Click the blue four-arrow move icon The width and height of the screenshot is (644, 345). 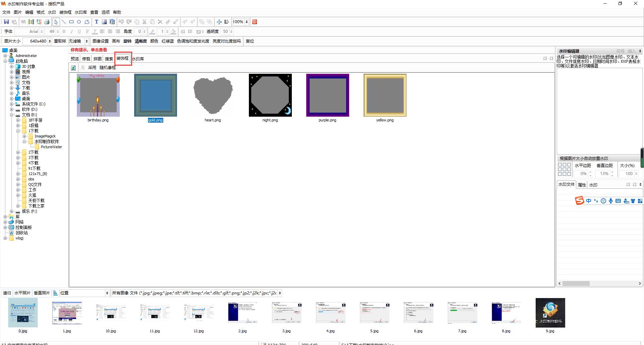(219, 22)
